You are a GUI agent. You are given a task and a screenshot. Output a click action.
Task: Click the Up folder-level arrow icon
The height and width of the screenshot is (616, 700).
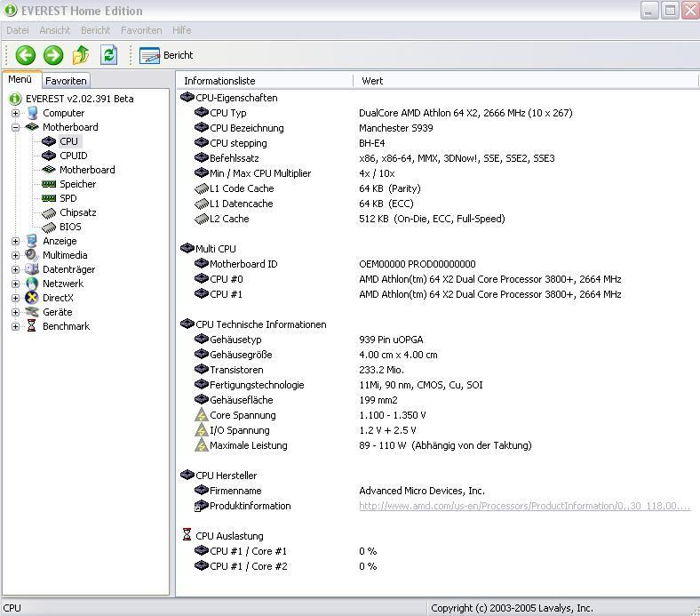(x=81, y=54)
